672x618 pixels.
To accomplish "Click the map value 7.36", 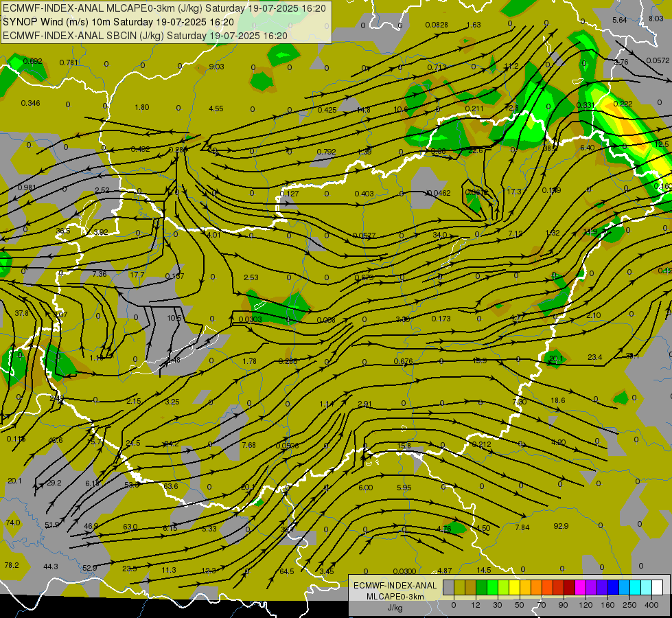I will pos(99,273).
